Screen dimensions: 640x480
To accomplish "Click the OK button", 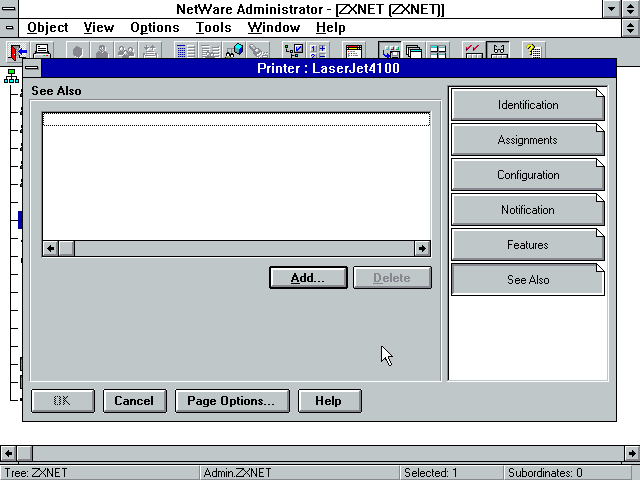I will (63, 401).
